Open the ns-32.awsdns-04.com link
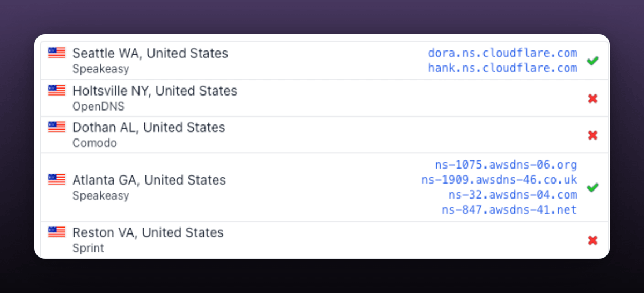The height and width of the screenshot is (293, 644). click(x=513, y=194)
